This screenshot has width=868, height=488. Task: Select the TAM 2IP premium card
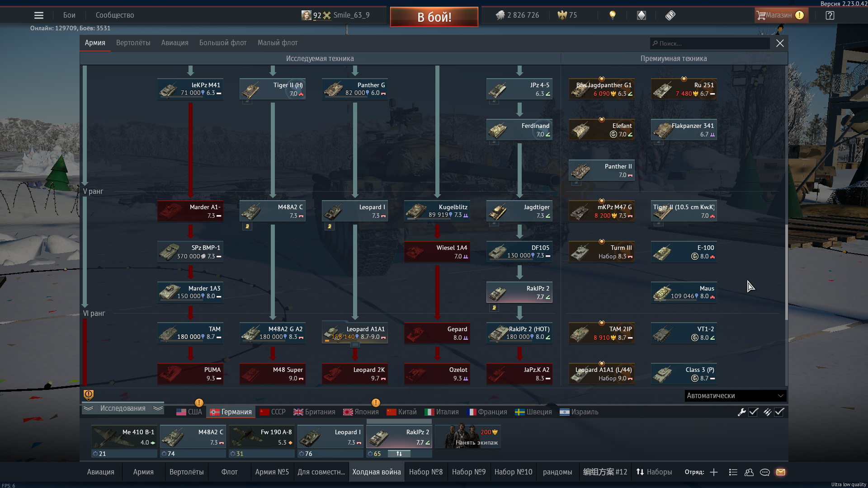(x=602, y=333)
